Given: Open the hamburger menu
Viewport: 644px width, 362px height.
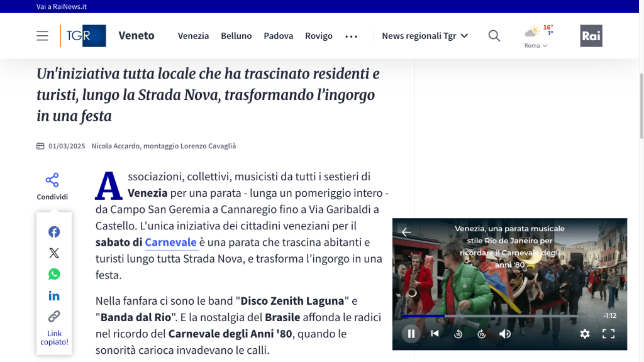Looking at the screenshot, I should [x=42, y=36].
